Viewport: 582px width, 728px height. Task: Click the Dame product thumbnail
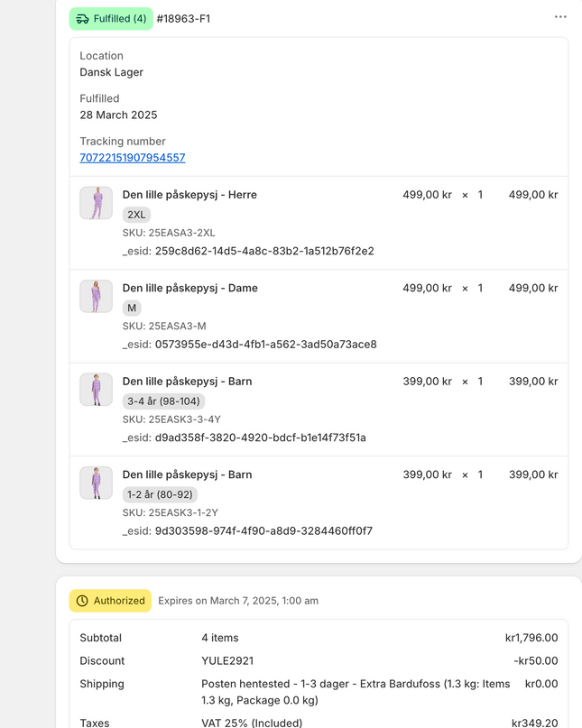click(96, 296)
